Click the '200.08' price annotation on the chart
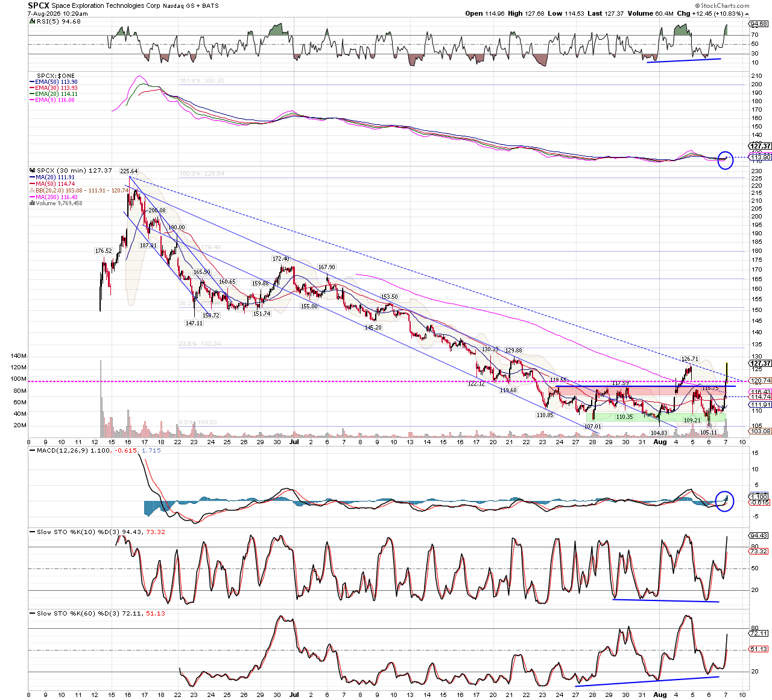The width and height of the screenshot is (772, 700). coord(157,211)
